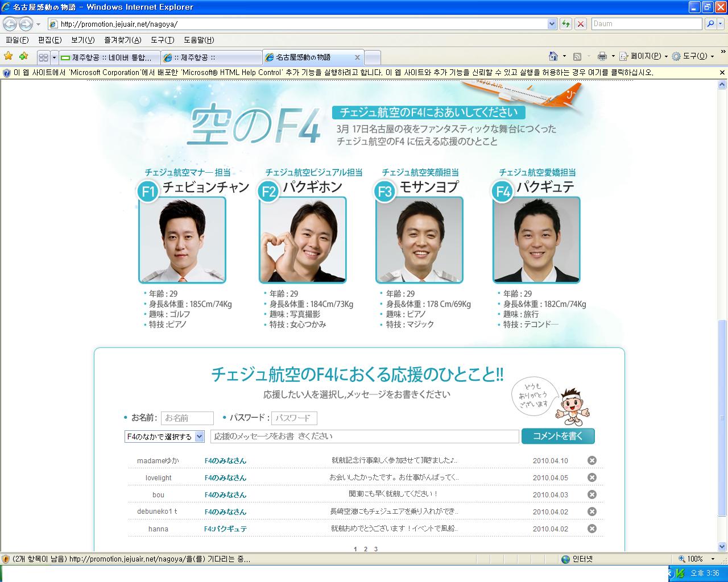Open the 편집(E) menu
Image resolution: width=728 pixels, height=582 pixels.
tap(49, 40)
